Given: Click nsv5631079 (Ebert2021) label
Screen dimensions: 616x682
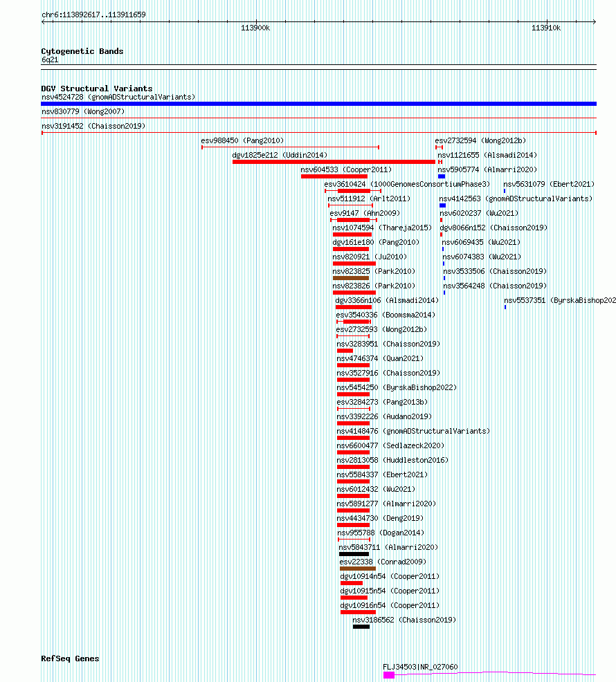Looking at the screenshot, I should pyautogui.click(x=549, y=185).
